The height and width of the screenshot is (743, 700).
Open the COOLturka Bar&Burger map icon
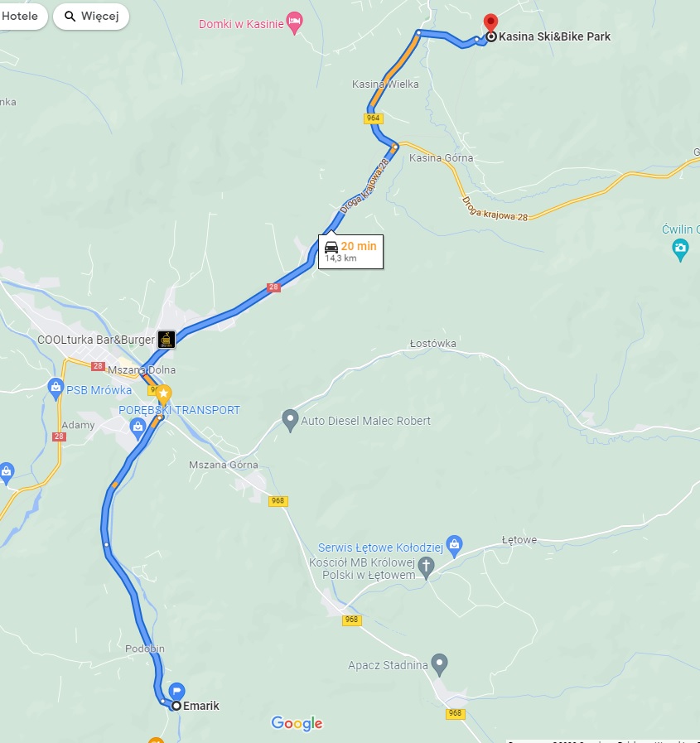click(167, 340)
